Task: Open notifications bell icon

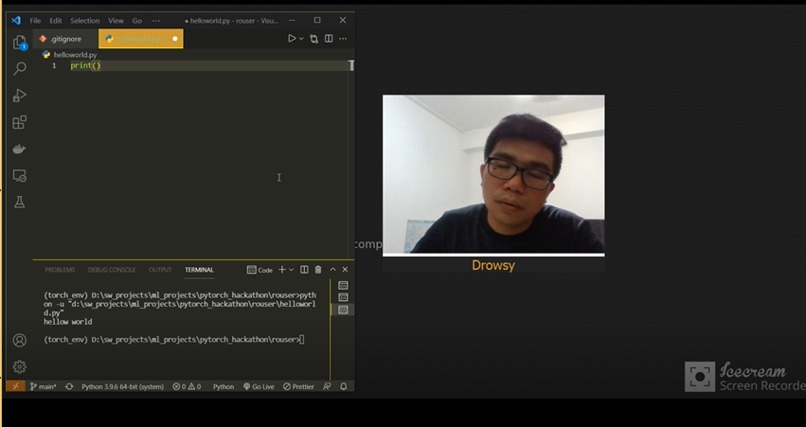Action: 343,386
